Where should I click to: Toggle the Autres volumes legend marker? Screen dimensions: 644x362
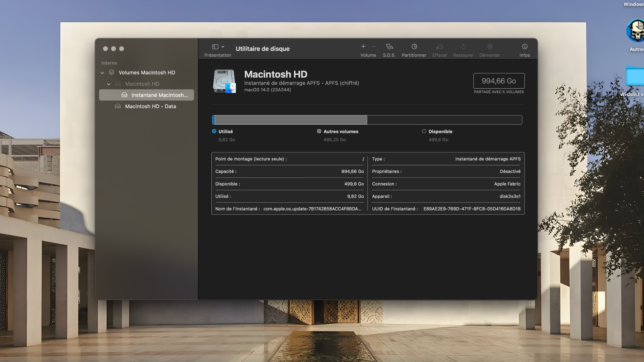tap(319, 131)
